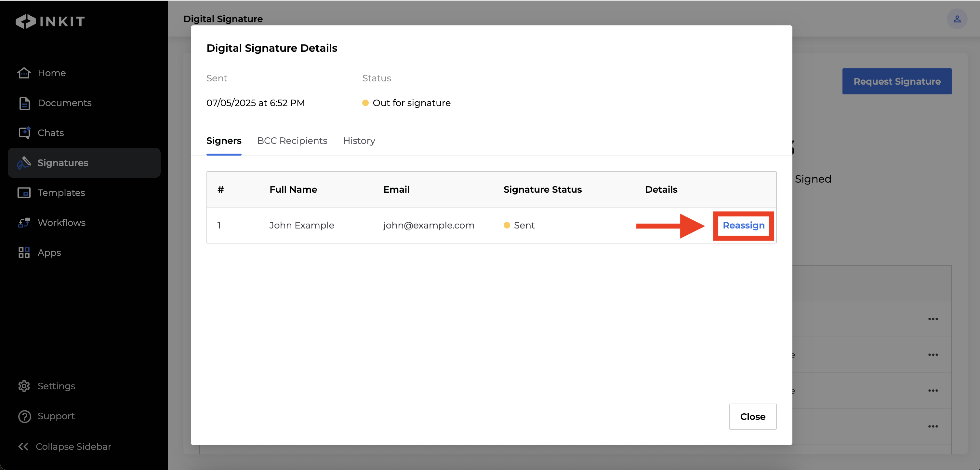This screenshot has height=470, width=980.
Task: Click the Signature Status column header
Action: (542, 190)
